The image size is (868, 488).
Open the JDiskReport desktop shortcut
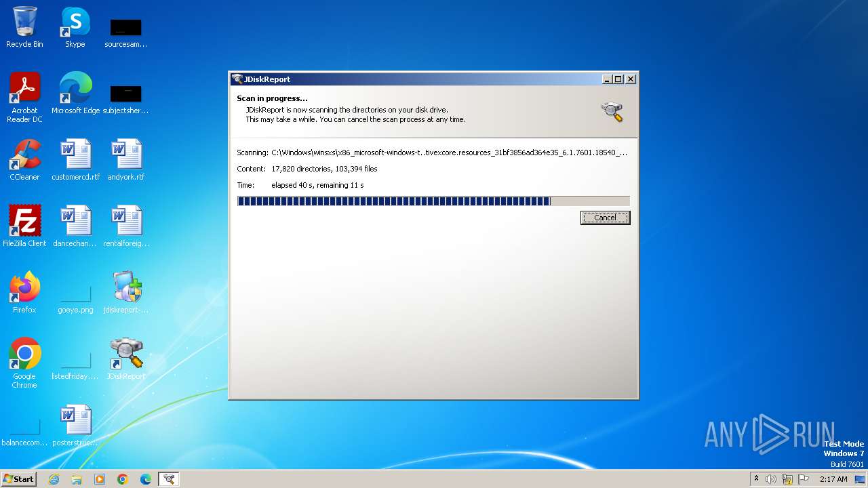point(126,359)
